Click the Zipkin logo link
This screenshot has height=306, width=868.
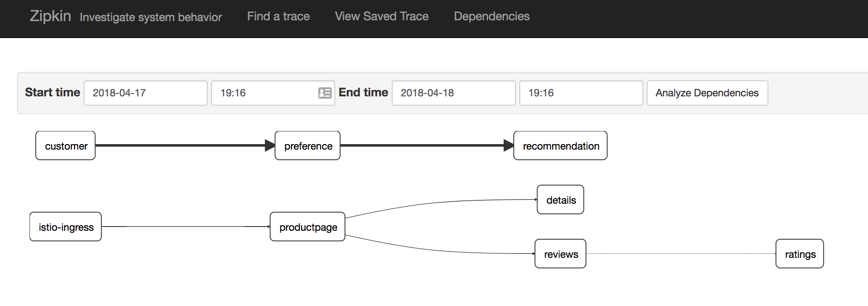[50, 16]
